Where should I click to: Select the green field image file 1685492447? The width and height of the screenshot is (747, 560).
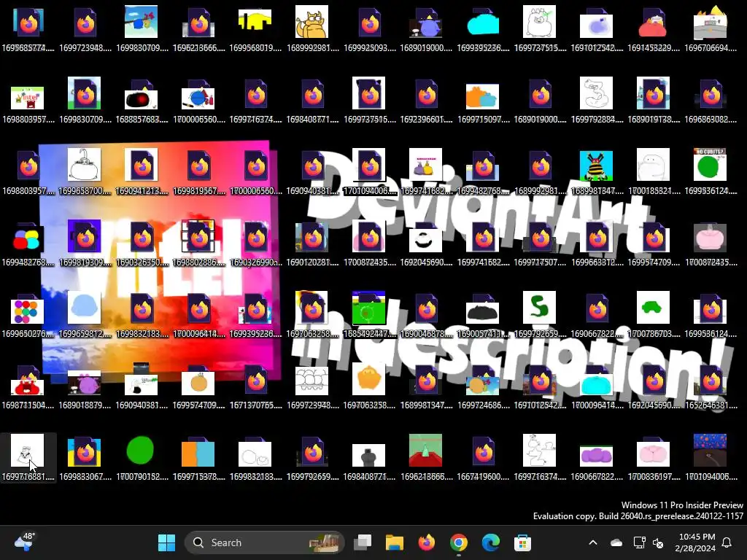[x=368, y=314]
